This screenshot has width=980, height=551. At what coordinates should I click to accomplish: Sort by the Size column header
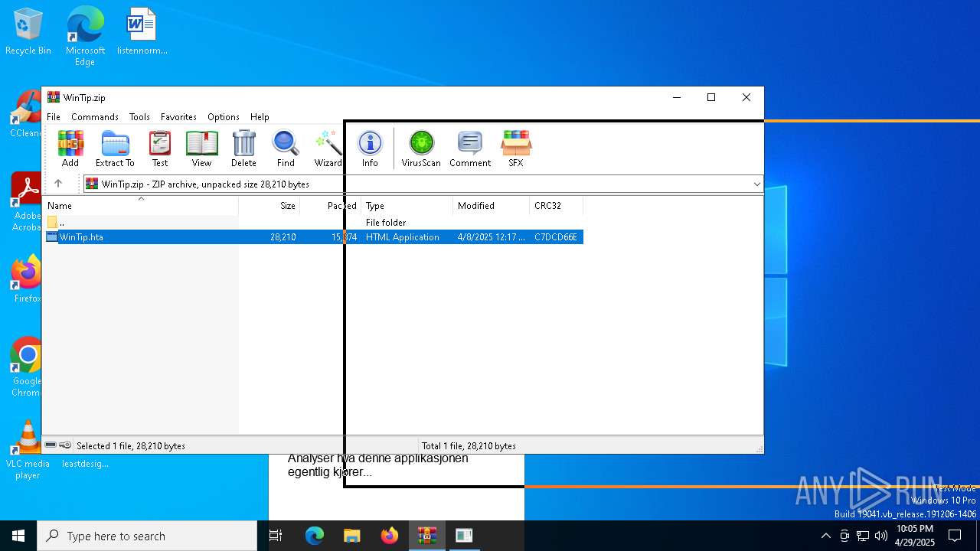(x=269, y=205)
